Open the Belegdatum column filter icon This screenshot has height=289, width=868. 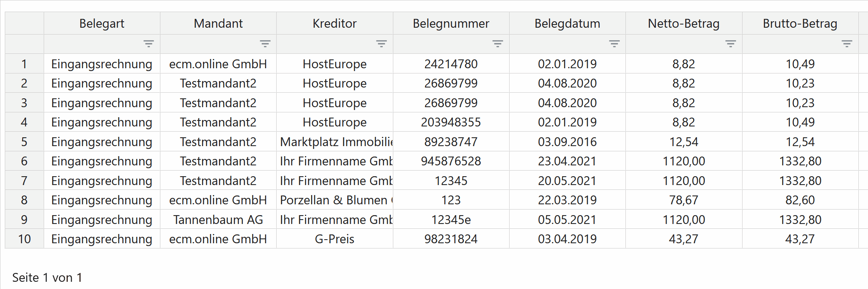614,44
